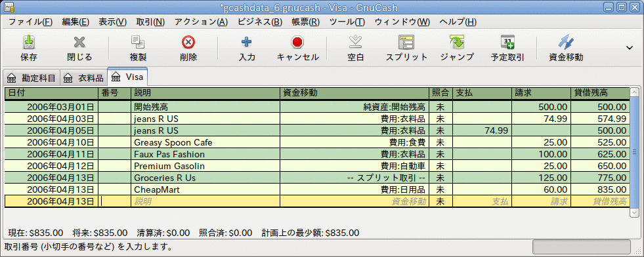Open the 取引(N) menu
Screen dimensions: 644x257
tap(150, 22)
